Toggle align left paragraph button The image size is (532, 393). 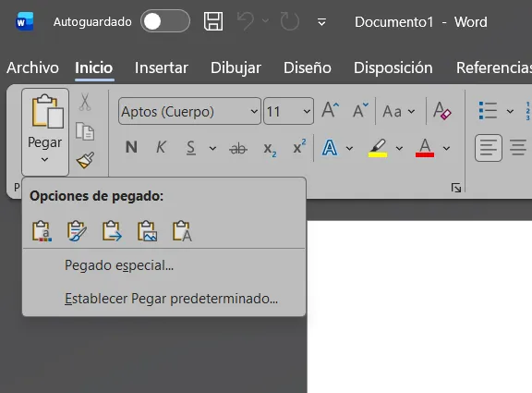click(x=489, y=148)
